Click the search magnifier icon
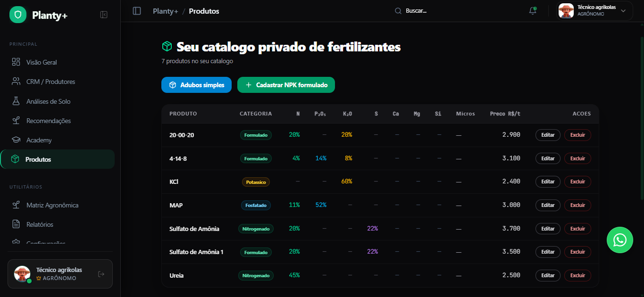Screen dimensions: 644x297 [398, 11]
